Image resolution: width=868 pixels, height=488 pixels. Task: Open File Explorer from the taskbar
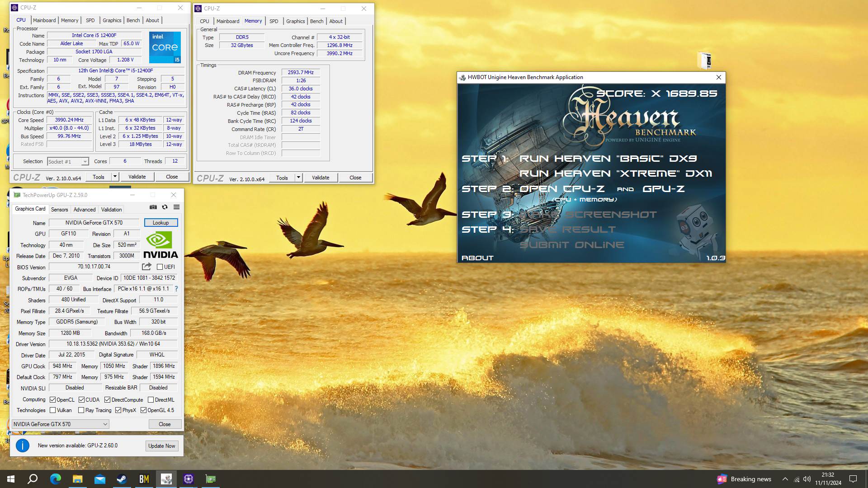tap(77, 479)
